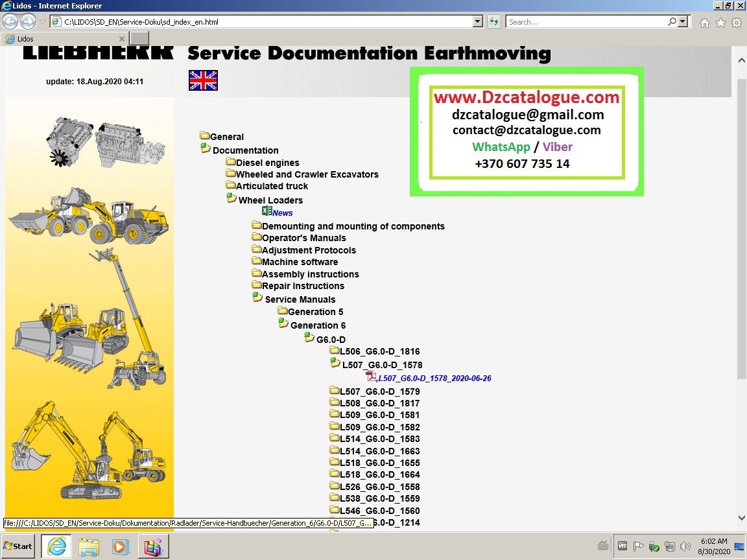This screenshot has width=747, height=560.
Task: Click the Generation 5 folder icon
Action: pos(283,310)
